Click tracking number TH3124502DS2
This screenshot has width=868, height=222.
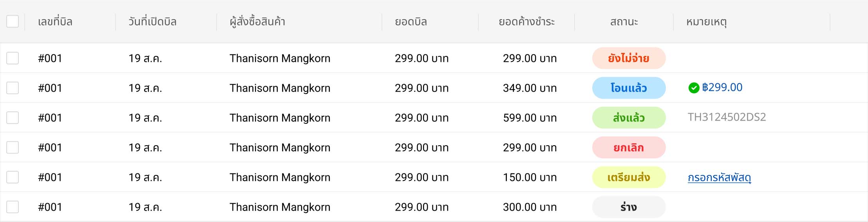[727, 117]
